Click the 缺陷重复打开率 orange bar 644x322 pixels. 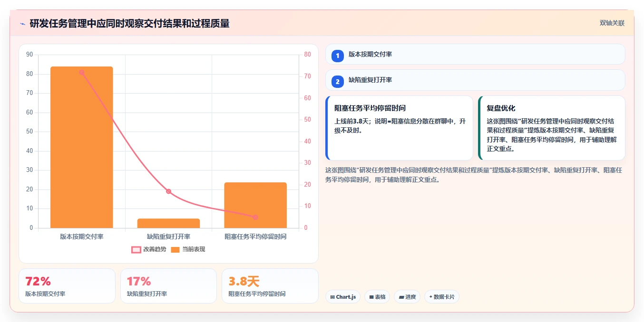[168, 223]
